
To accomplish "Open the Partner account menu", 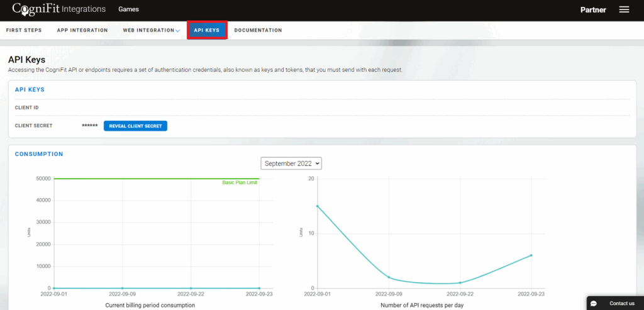I will coord(594,9).
